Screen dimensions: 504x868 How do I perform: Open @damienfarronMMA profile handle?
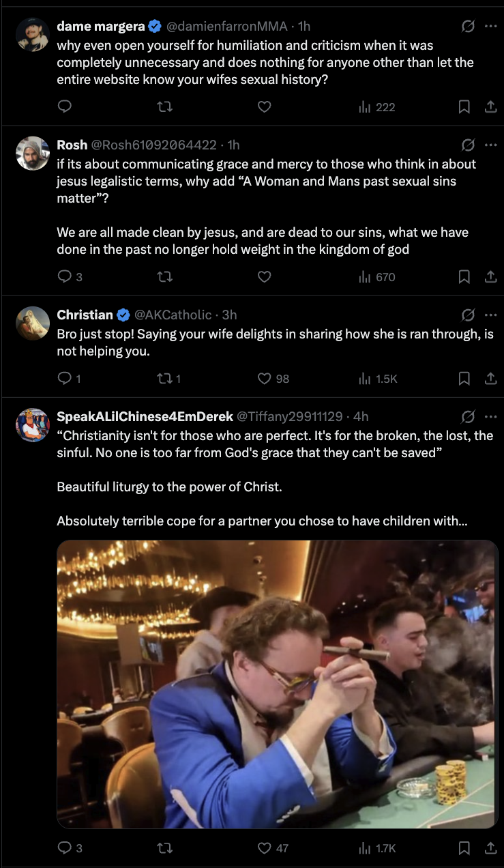(227, 27)
